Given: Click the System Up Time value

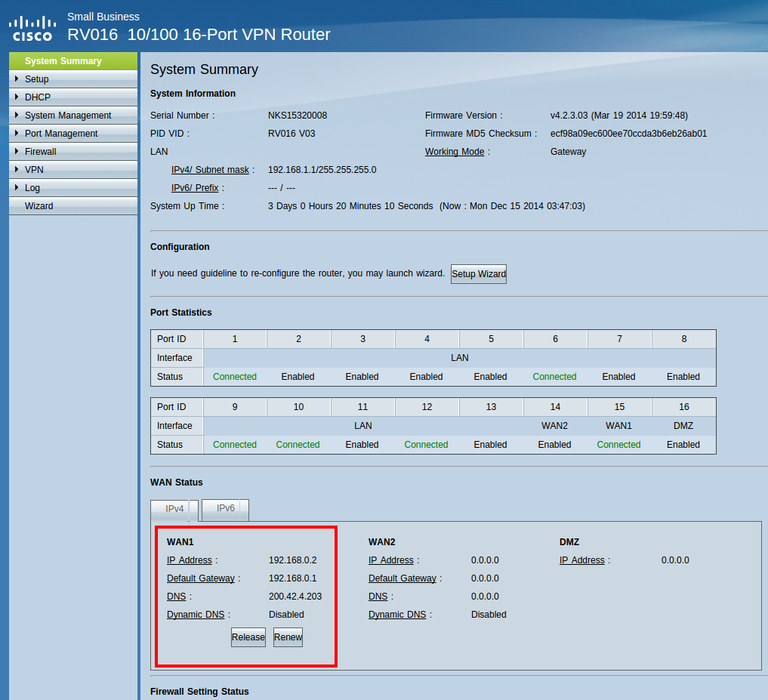Looking at the screenshot, I should pos(426,205).
